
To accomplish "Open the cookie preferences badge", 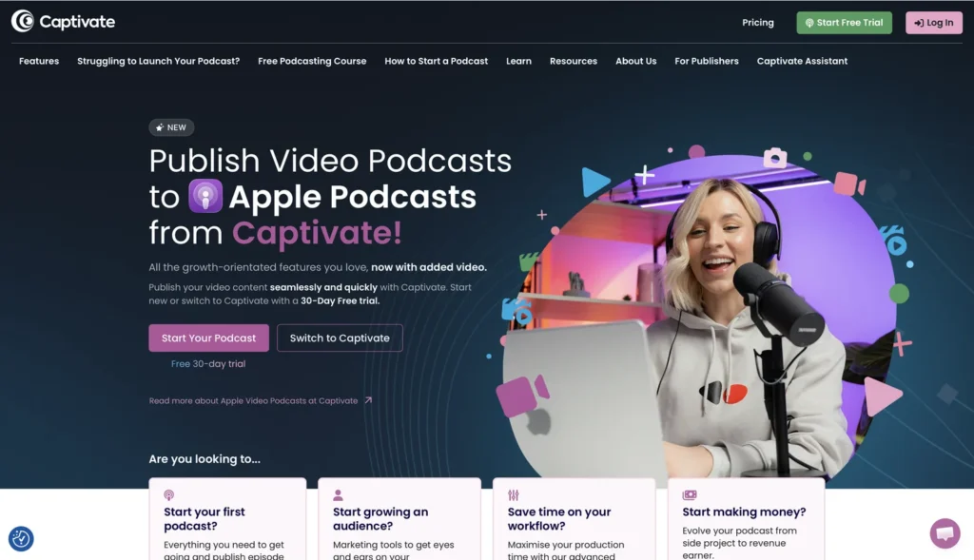I will pos(21,538).
